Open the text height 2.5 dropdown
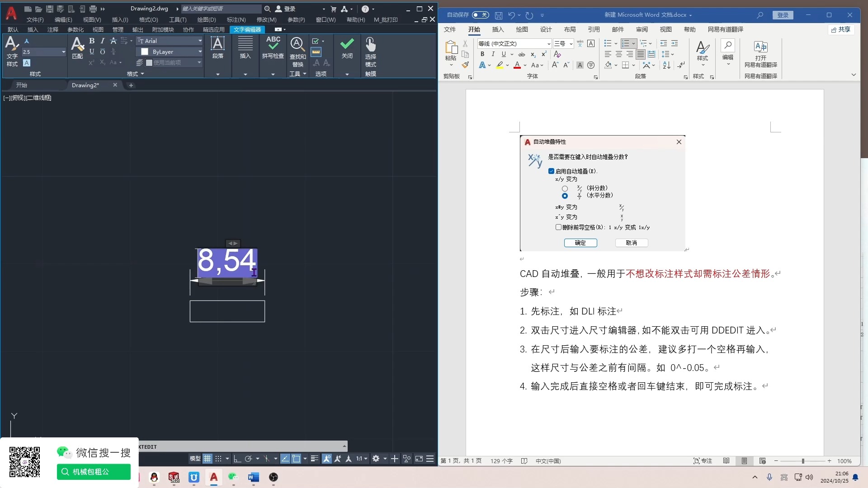This screenshot has width=868, height=488. [x=63, y=52]
